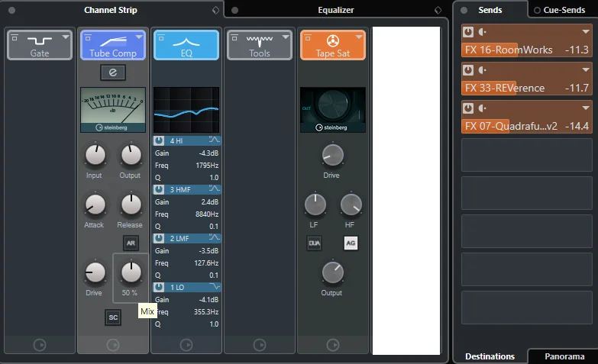Adjust the Tube Comp Output knob

[131, 155]
